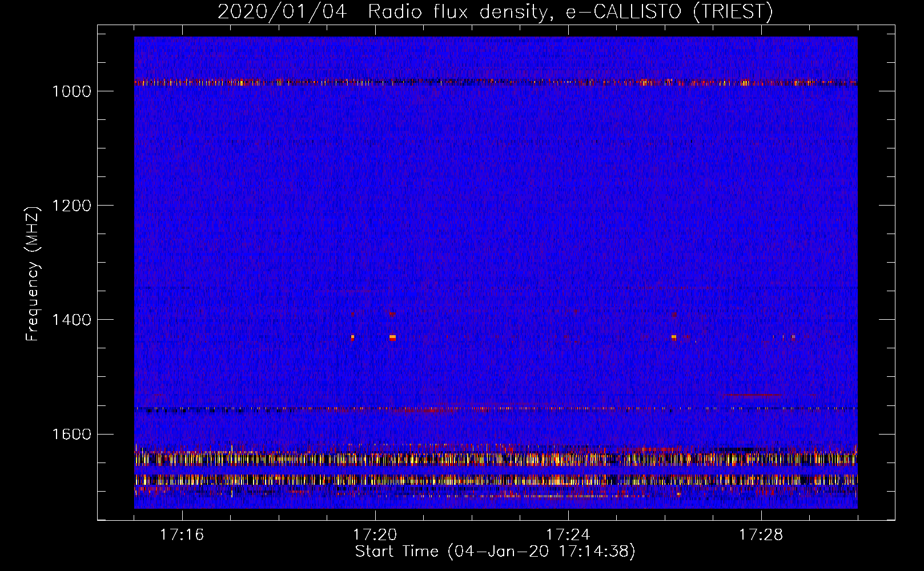924x571 pixels.
Task: Click the 17:16 time tick label
Action: click(182, 535)
